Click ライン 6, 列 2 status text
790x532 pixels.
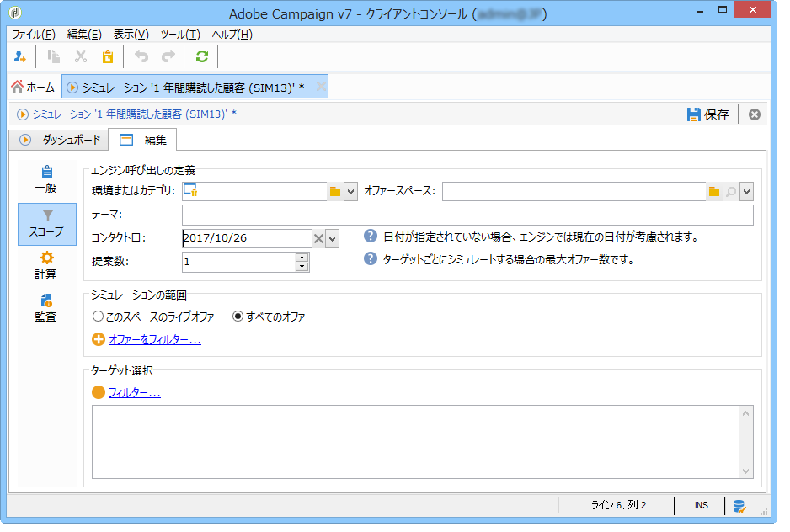click(618, 505)
